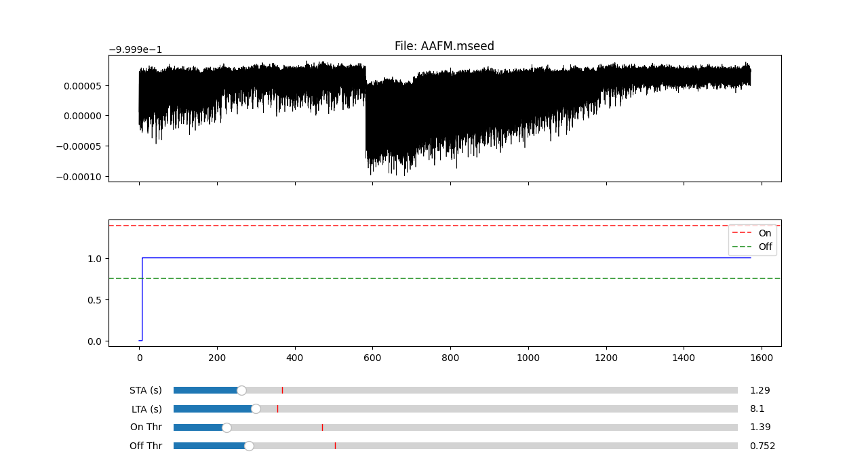The height and width of the screenshot is (462, 868).
Task: Click the 800 tick label on the x-axis
Action: point(450,356)
